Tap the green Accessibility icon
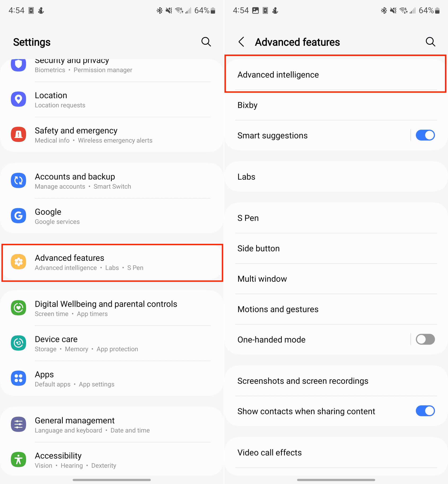The width and height of the screenshot is (448, 484). tap(18, 459)
